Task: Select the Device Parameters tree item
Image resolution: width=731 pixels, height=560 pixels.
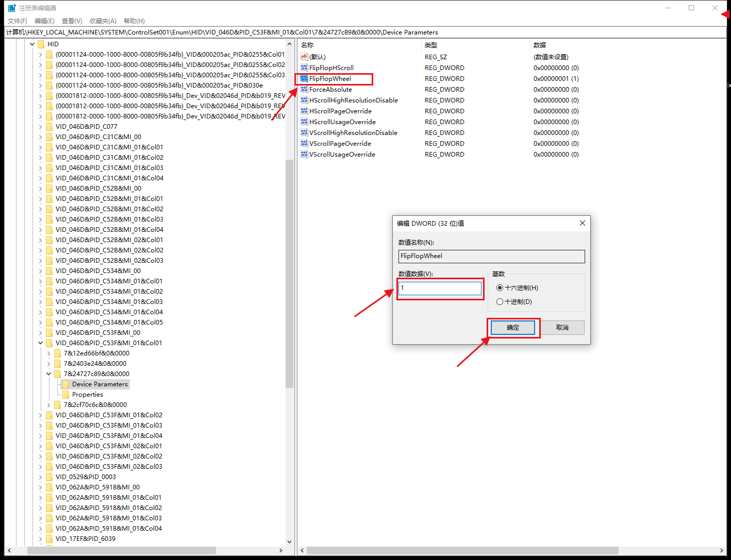Action: [x=100, y=384]
